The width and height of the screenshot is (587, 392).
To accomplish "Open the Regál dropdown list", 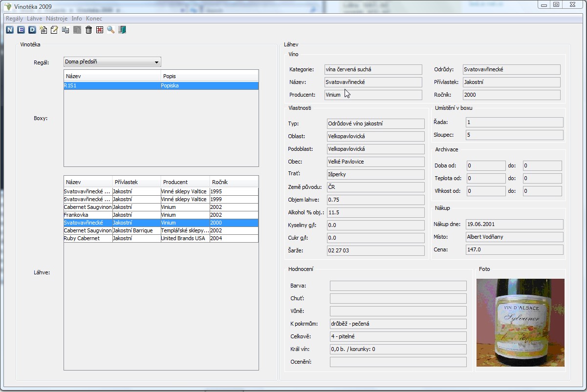I will [156, 62].
